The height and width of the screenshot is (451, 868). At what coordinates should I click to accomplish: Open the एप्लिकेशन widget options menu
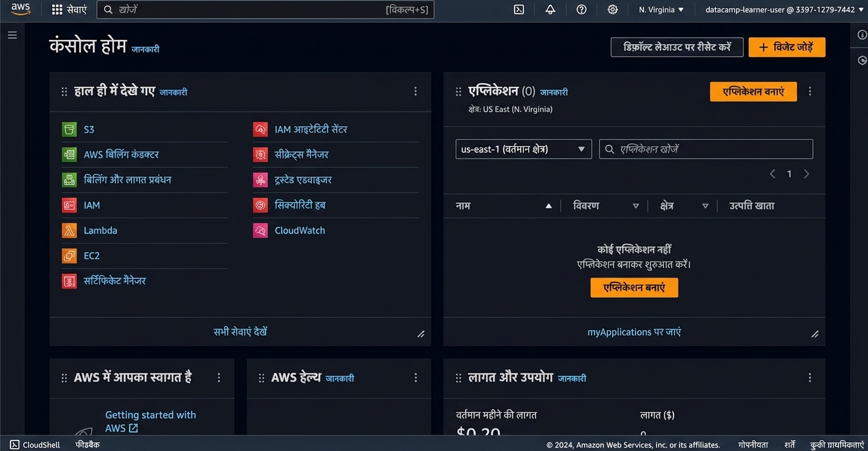click(810, 91)
